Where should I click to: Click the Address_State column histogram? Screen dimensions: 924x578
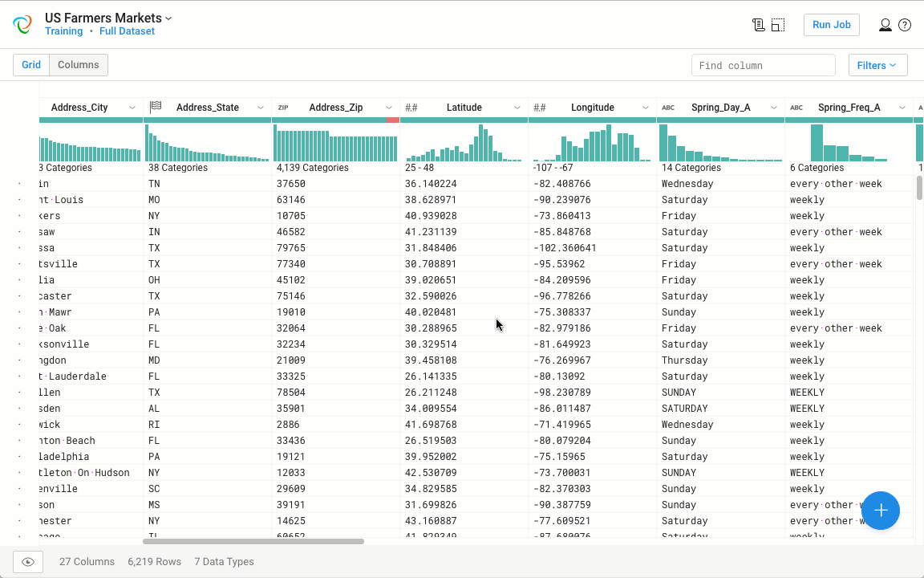(x=208, y=143)
